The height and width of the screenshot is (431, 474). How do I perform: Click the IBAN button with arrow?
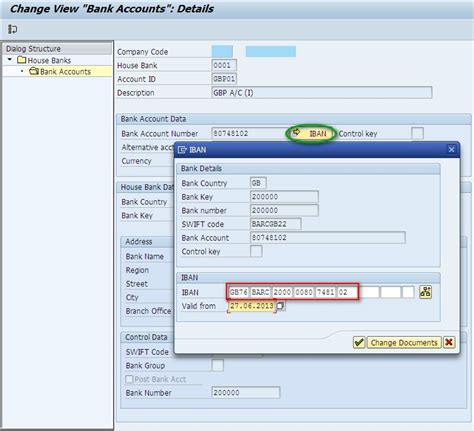(311, 134)
